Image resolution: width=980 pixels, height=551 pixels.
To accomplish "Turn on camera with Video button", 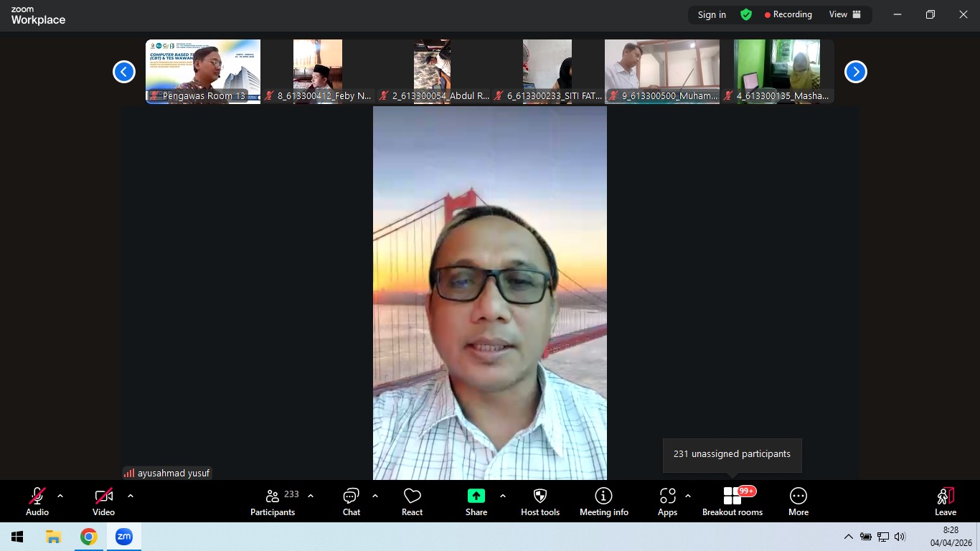I will pyautogui.click(x=103, y=501).
